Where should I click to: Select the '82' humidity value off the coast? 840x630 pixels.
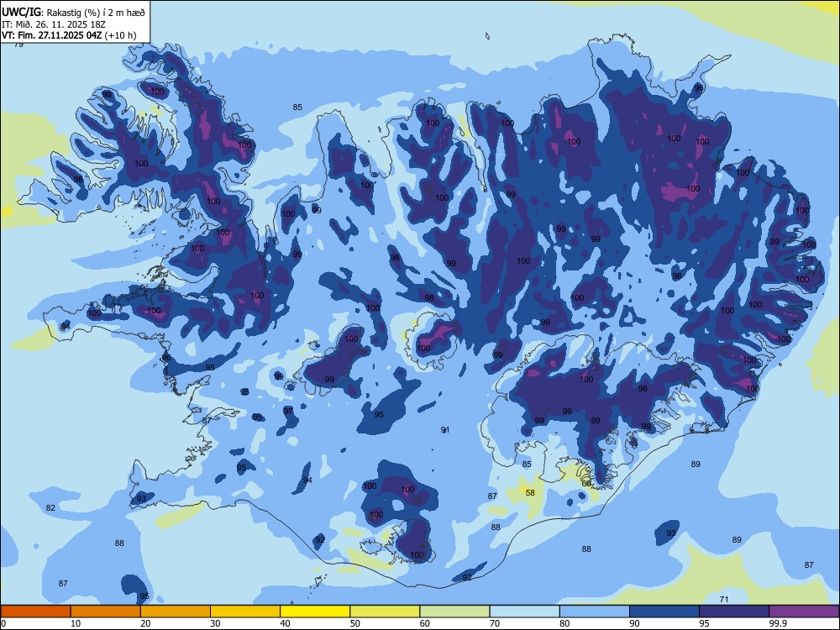coord(50,508)
